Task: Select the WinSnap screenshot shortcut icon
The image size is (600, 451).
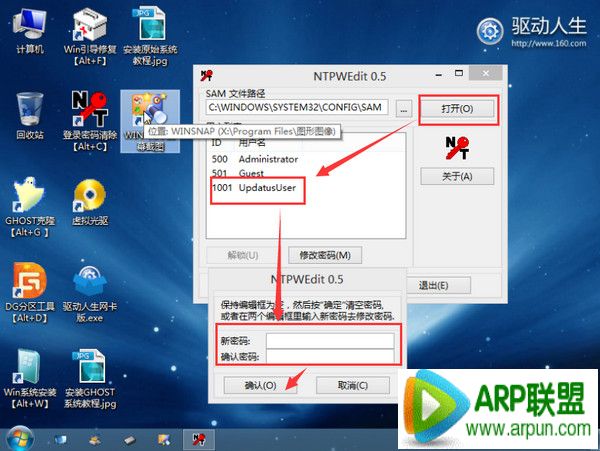Action: pyautogui.click(x=150, y=121)
